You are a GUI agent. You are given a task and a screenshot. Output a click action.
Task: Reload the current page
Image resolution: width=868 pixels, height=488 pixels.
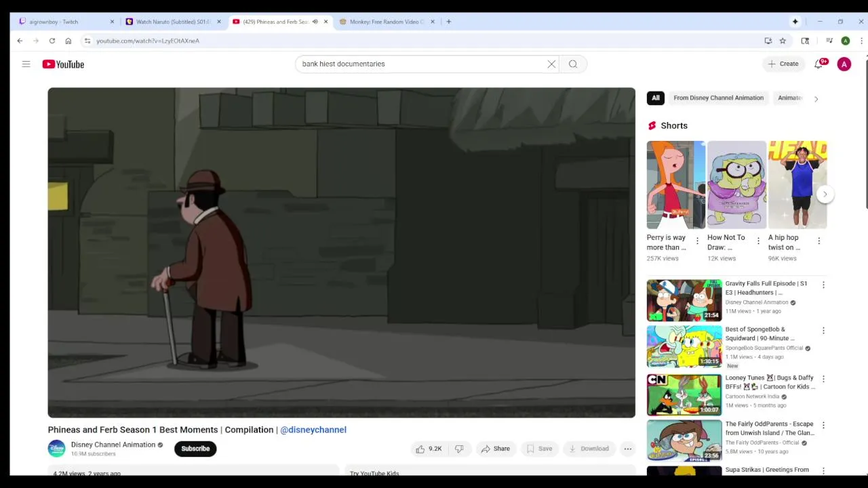click(x=52, y=41)
